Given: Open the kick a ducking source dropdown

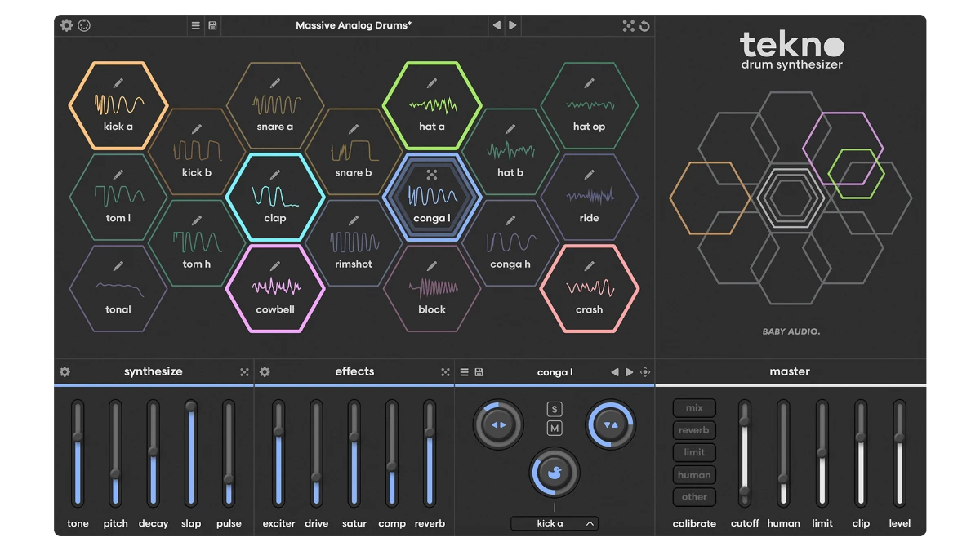Looking at the screenshot, I should pyautogui.click(x=555, y=523).
